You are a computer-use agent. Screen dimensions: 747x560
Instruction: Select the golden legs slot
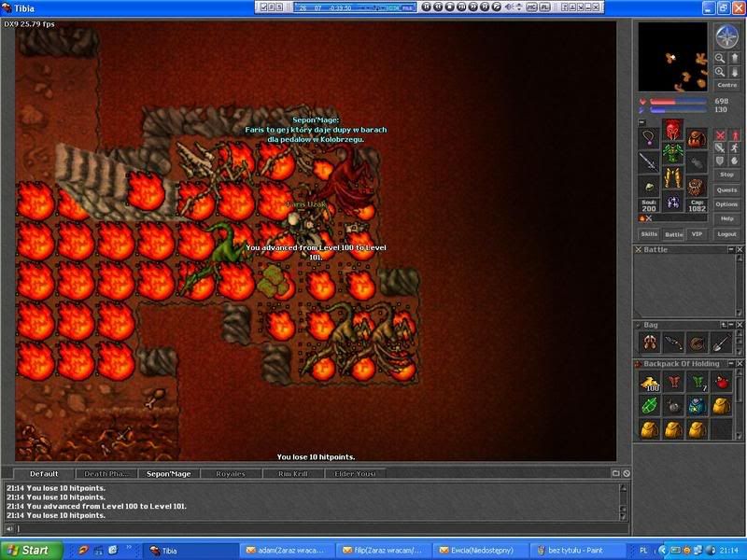tap(672, 177)
